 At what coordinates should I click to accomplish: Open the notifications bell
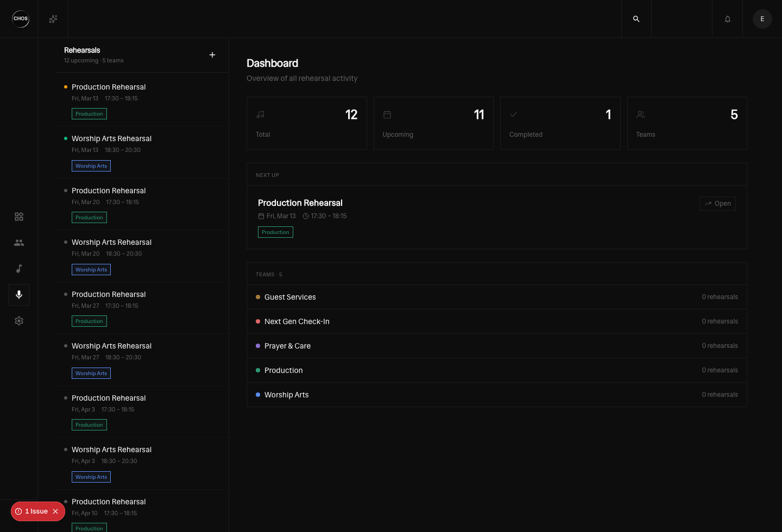click(x=727, y=19)
